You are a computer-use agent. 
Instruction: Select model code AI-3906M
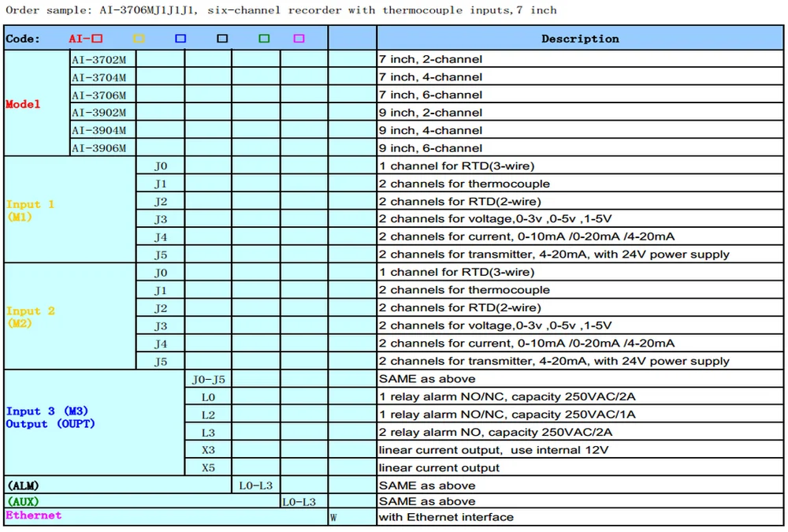tap(99, 148)
